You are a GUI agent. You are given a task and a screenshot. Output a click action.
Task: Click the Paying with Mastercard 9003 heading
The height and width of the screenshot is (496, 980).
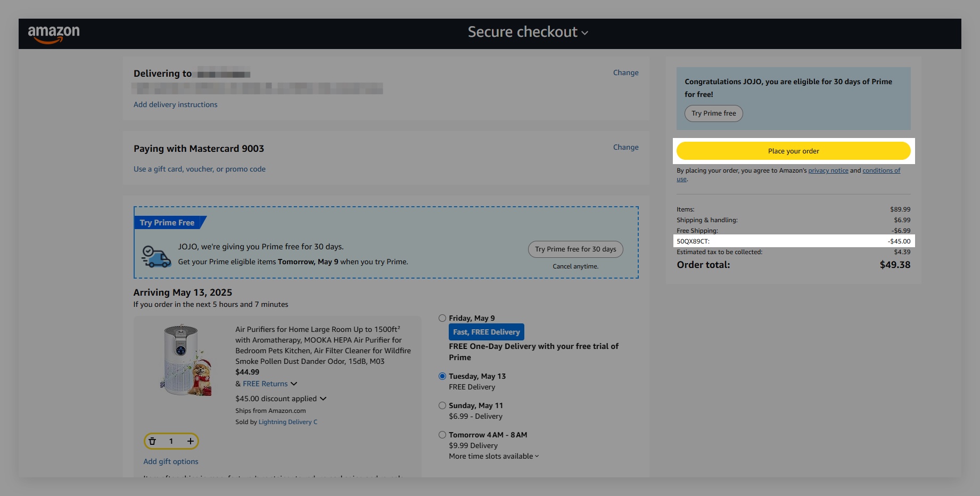click(x=199, y=149)
